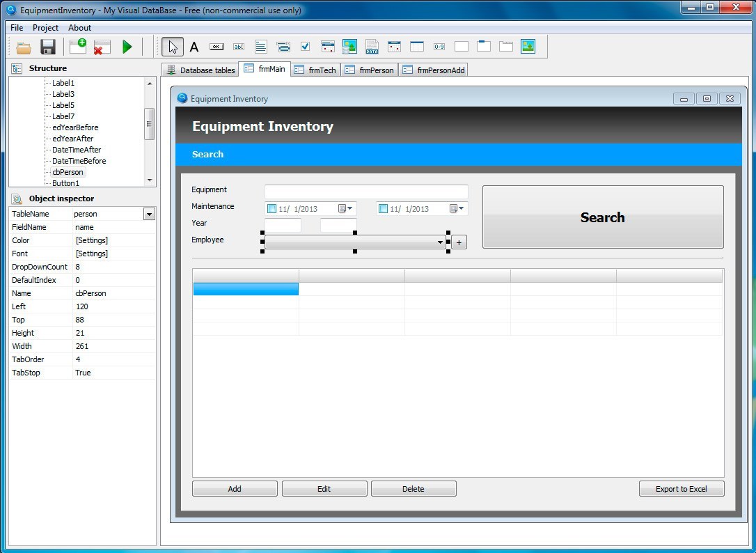Click the Equipment text input field
This screenshot has height=553, width=756.
tap(366, 192)
